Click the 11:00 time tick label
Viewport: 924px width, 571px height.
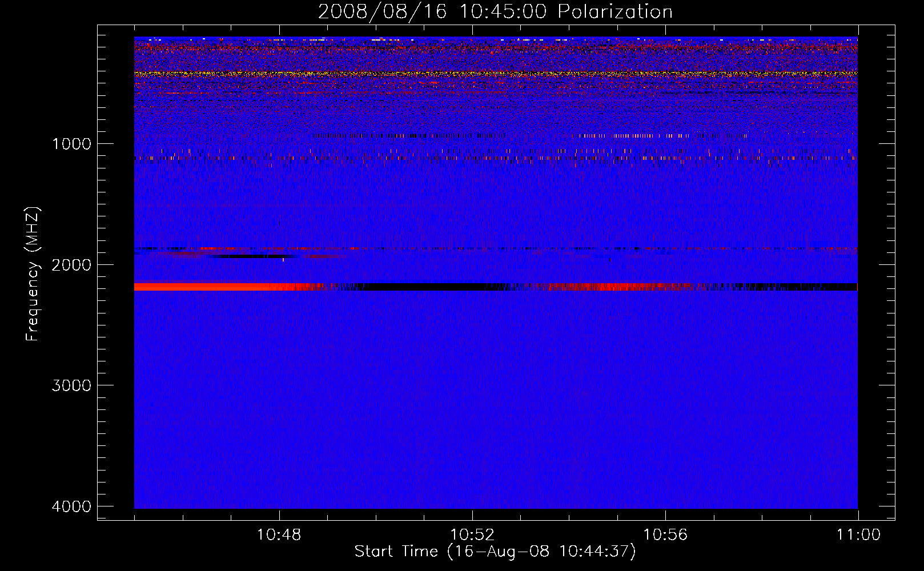pos(858,535)
